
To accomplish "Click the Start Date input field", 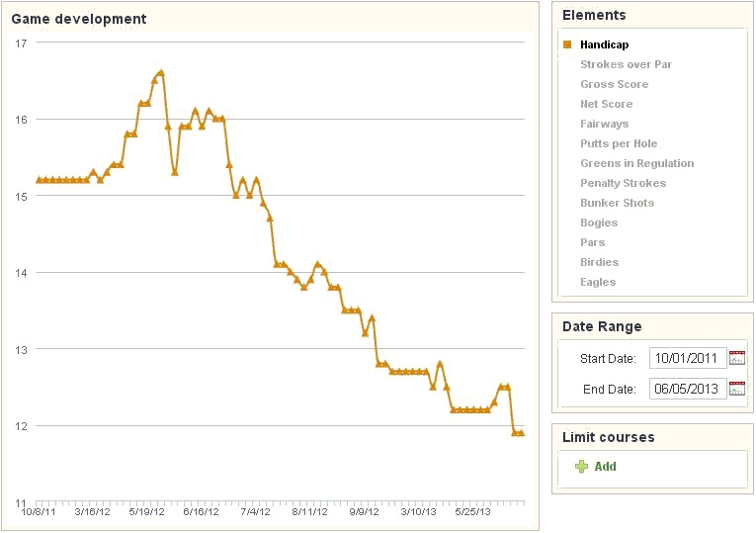I will [x=687, y=358].
